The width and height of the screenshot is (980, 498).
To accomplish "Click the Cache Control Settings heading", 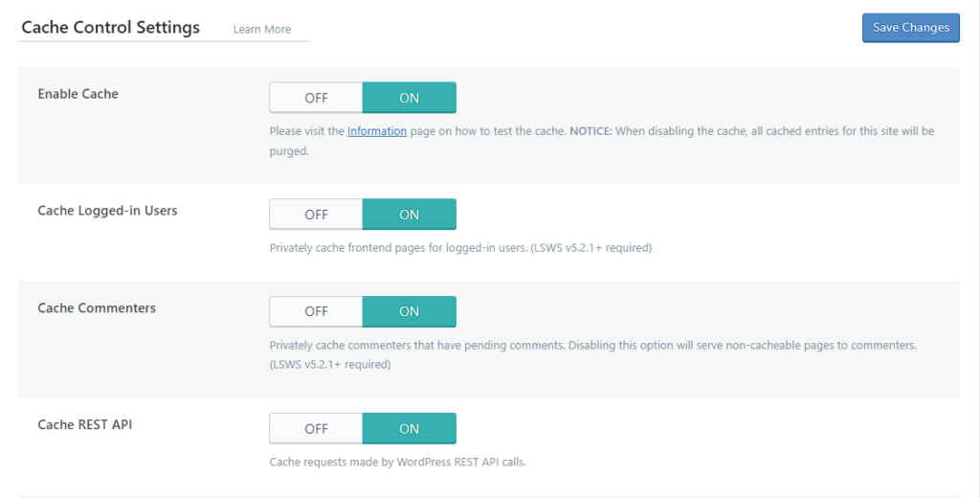I will (x=111, y=28).
